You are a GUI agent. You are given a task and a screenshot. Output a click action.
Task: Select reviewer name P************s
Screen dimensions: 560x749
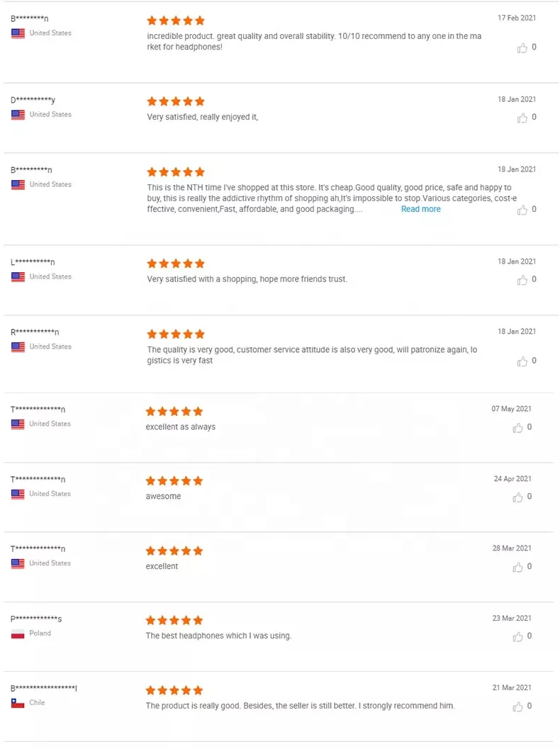coord(36,619)
